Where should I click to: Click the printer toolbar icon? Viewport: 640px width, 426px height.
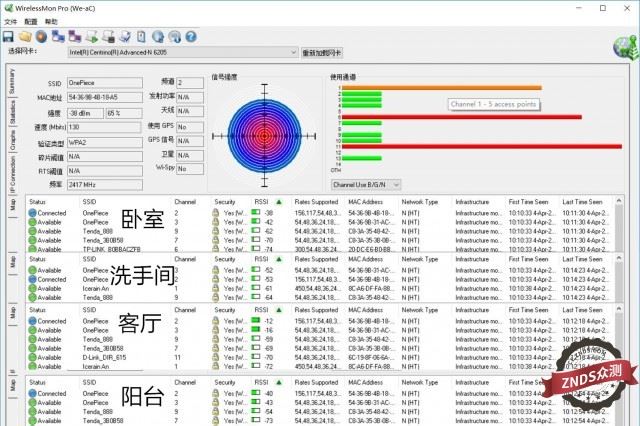point(125,37)
